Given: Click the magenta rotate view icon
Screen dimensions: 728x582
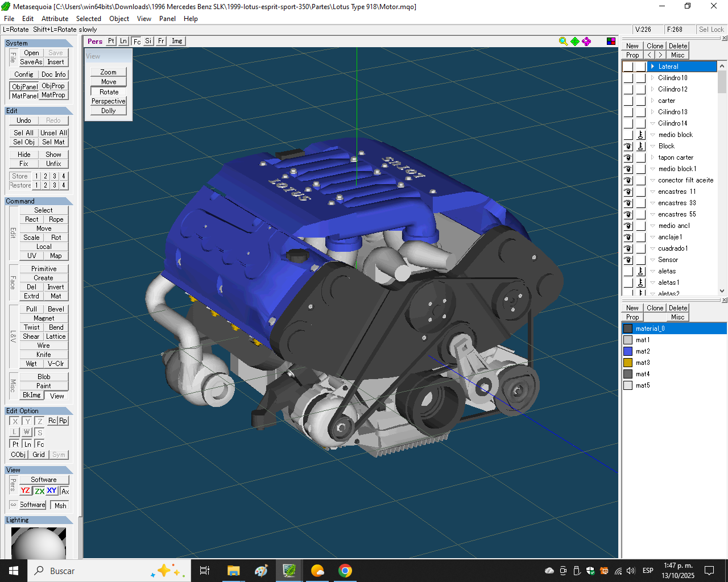Looking at the screenshot, I should point(586,41).
